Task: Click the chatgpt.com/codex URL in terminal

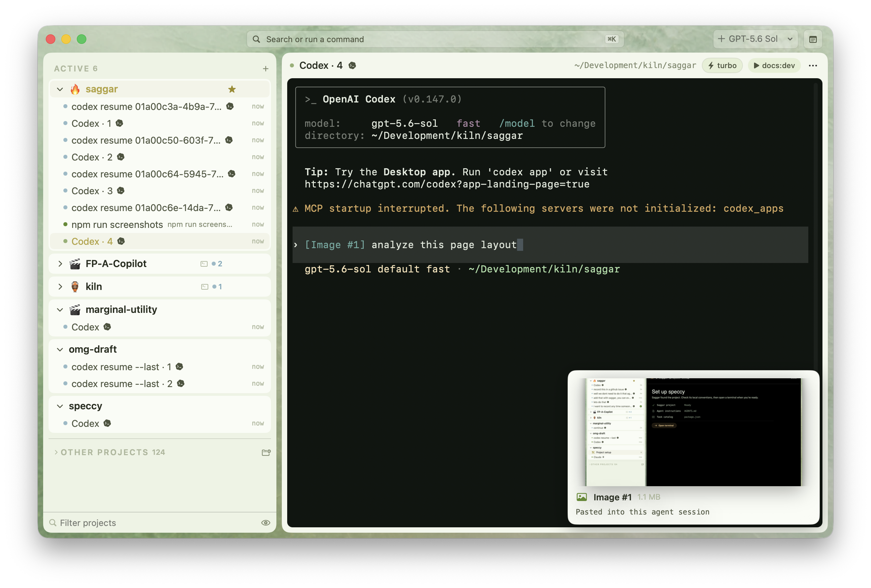Action: click(447, 184)
